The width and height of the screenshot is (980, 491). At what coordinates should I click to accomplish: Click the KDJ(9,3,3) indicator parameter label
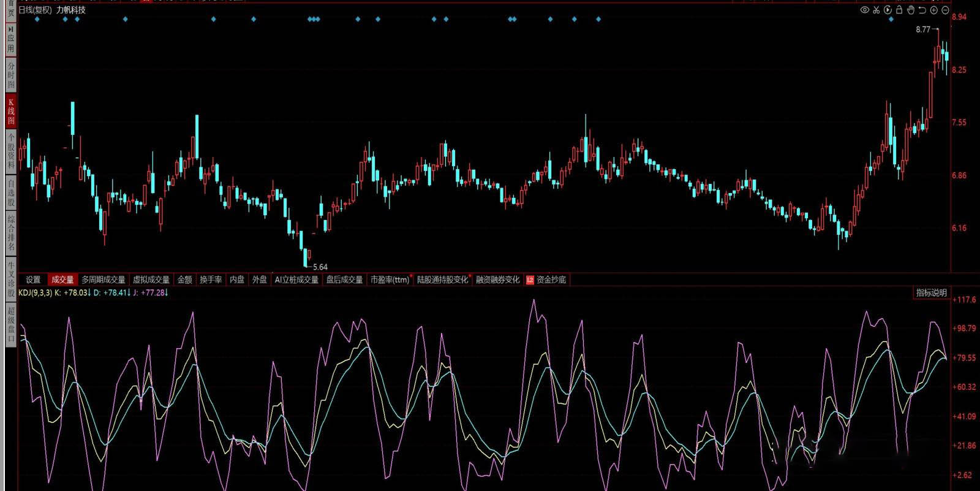point(35,293)
